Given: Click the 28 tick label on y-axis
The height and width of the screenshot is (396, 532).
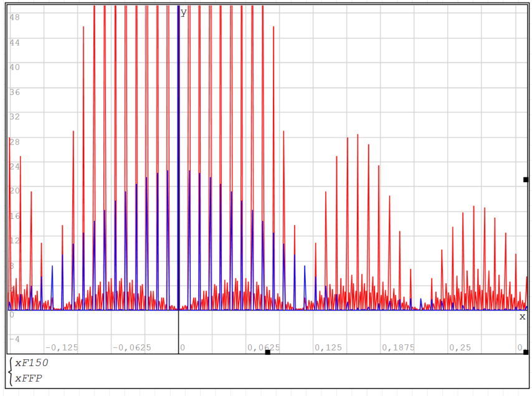Looking at the screenshot, I should [x=14, y=141].
